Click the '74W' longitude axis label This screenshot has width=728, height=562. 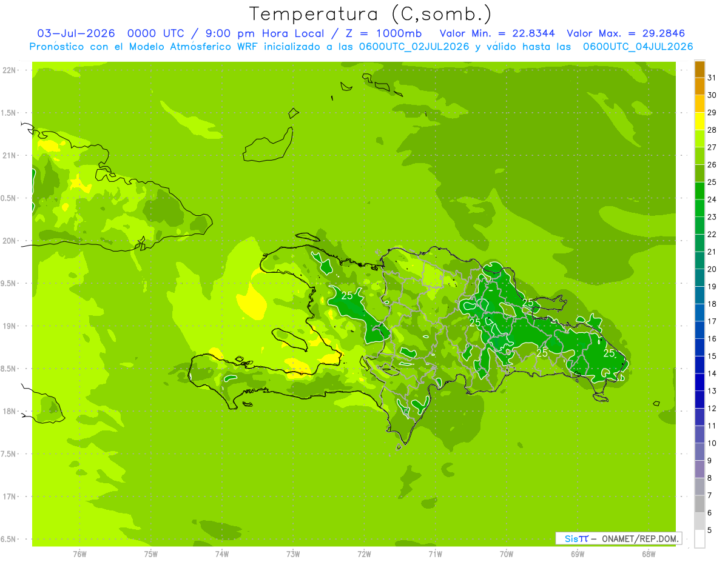coord(222,554)
